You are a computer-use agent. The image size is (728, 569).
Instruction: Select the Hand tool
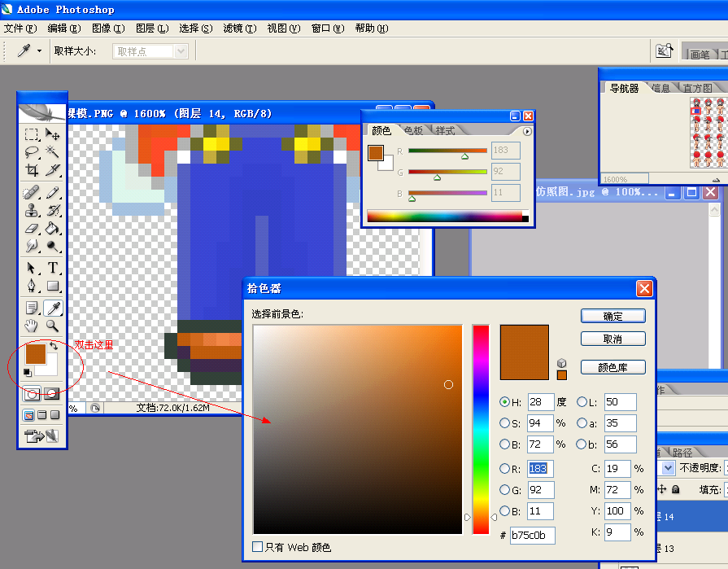(31, 326)
